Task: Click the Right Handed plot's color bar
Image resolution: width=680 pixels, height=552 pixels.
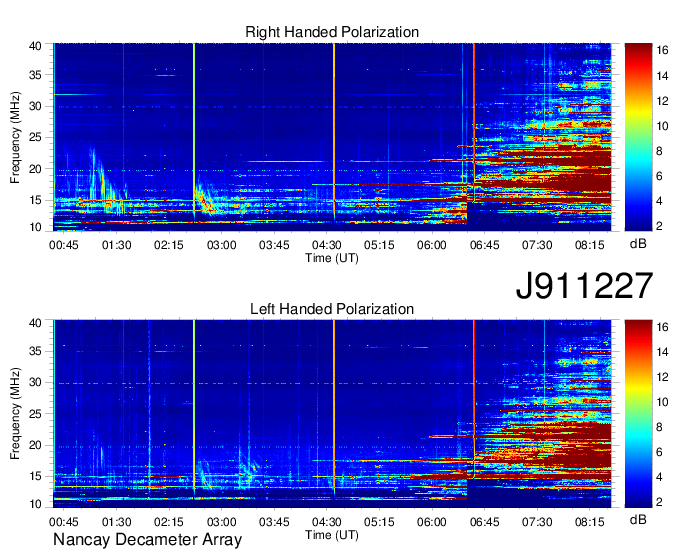Action: (x=638, y=137)
